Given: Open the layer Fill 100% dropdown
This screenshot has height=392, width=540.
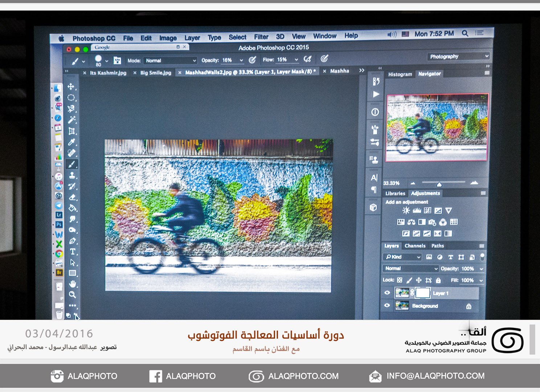Looking at the screenshot, I should point(481,281).
